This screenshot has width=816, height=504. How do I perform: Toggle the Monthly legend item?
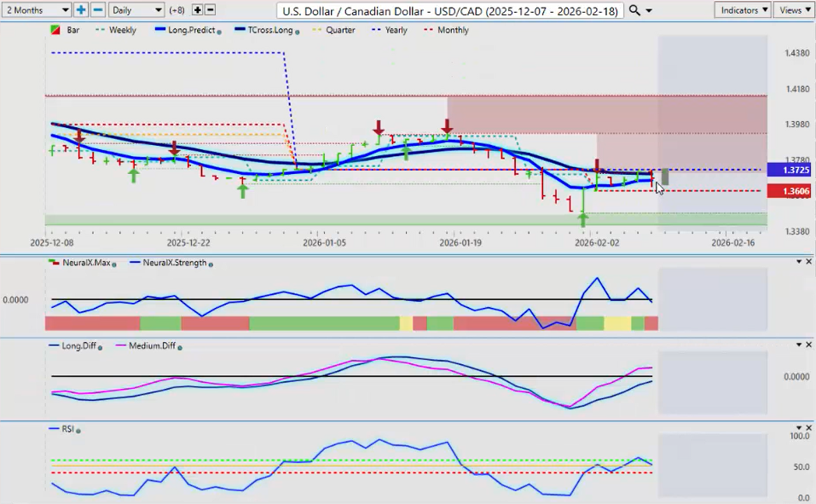[x=452, y=30]
